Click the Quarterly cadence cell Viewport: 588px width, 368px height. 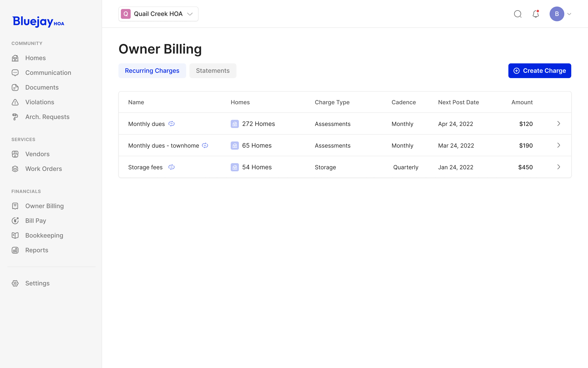406,167
